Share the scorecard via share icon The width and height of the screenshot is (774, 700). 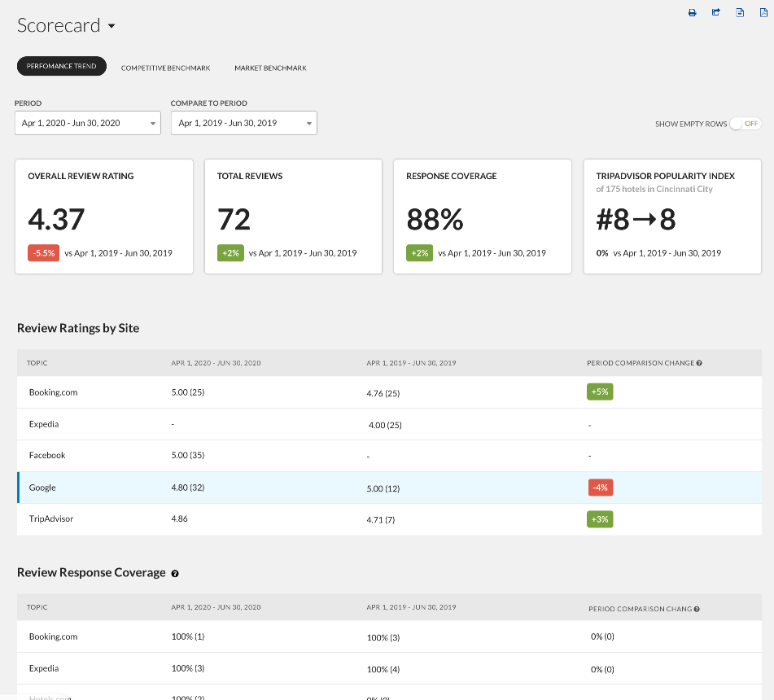pos(715,12)
